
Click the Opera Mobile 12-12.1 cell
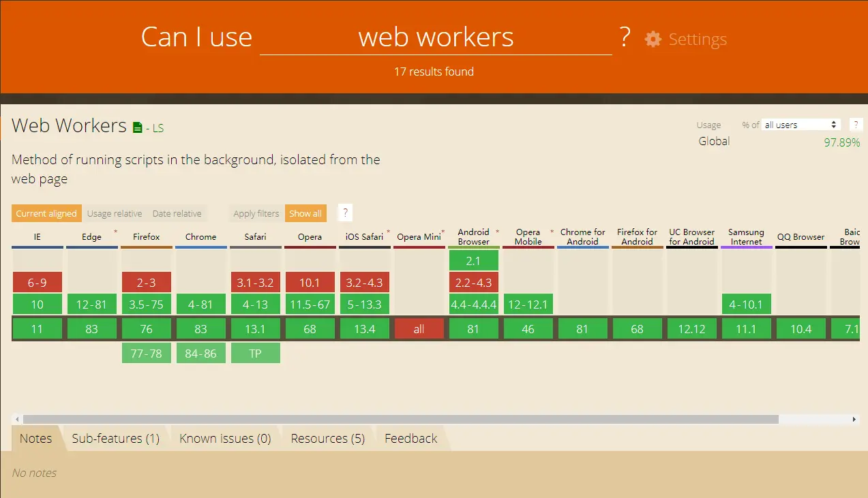pyautogui.click(x=528, y=305)
